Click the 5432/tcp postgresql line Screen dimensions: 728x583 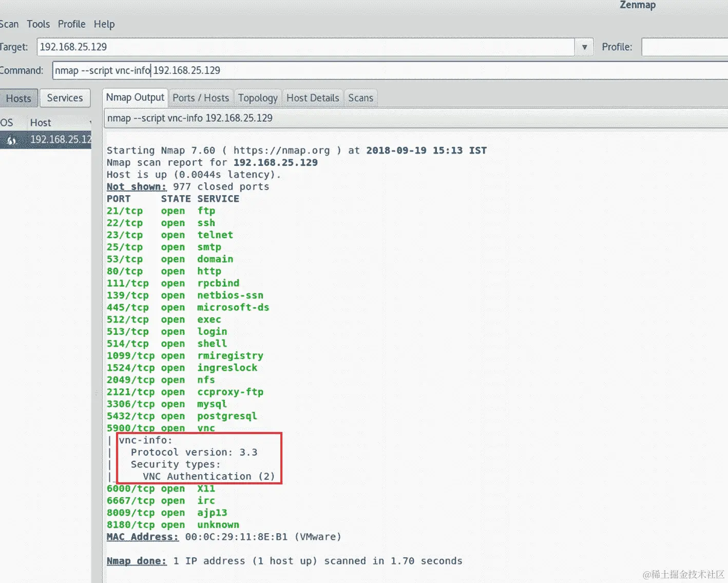(182, 416)
